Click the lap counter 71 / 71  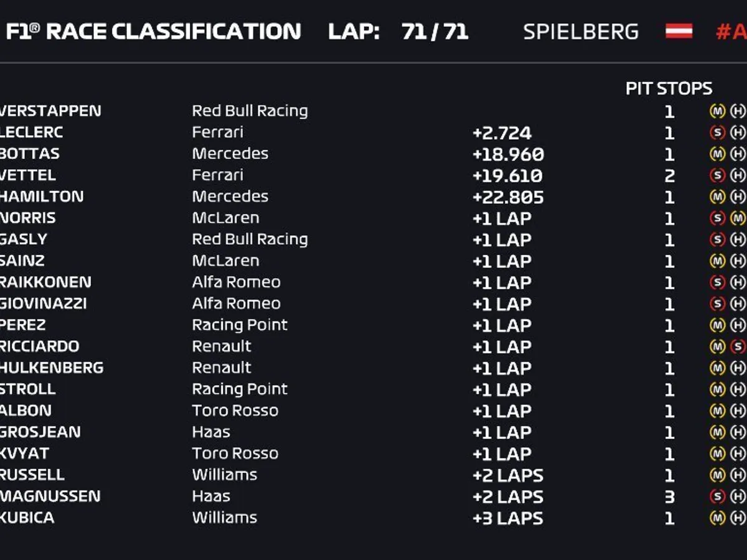point(435,32)
